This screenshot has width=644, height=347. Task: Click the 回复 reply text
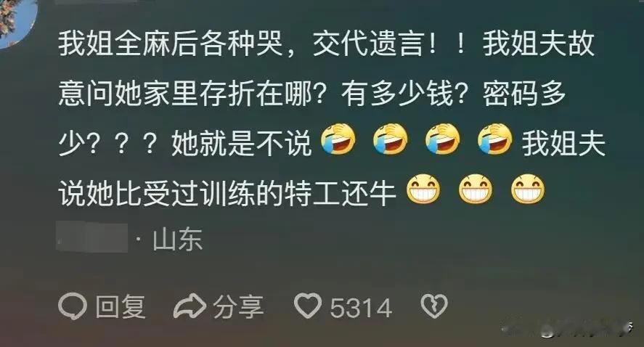click(x=121, y=306)
